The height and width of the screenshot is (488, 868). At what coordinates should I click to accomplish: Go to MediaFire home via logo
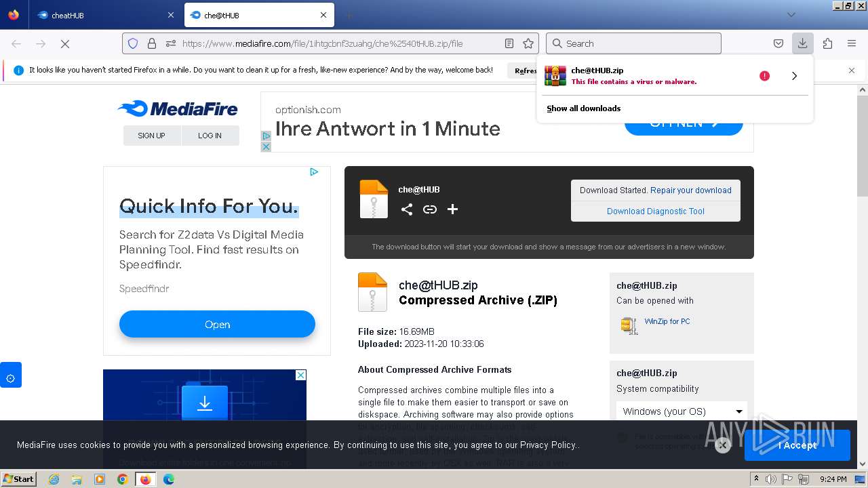[x=178, y=108]
